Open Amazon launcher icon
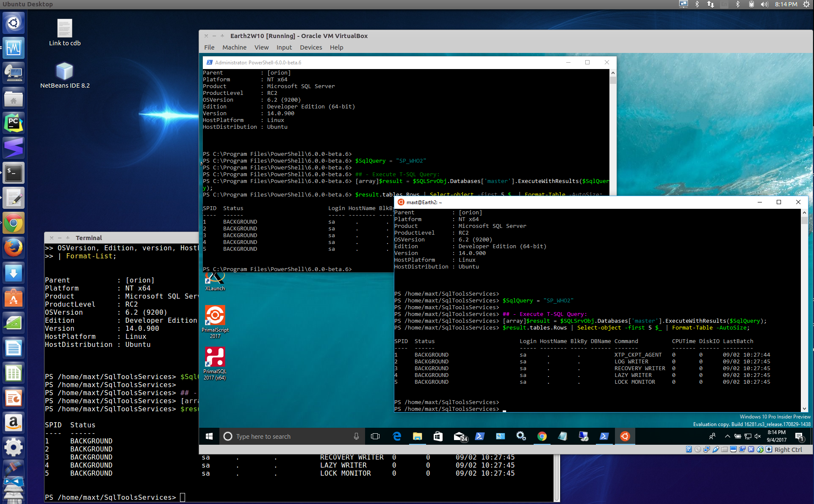 coord(14,423)
